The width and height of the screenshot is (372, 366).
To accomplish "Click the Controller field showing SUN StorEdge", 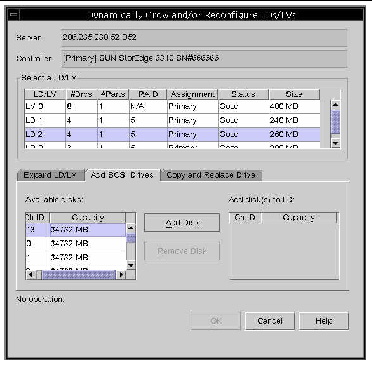I will pyautogui.click(x=204, y=58).
